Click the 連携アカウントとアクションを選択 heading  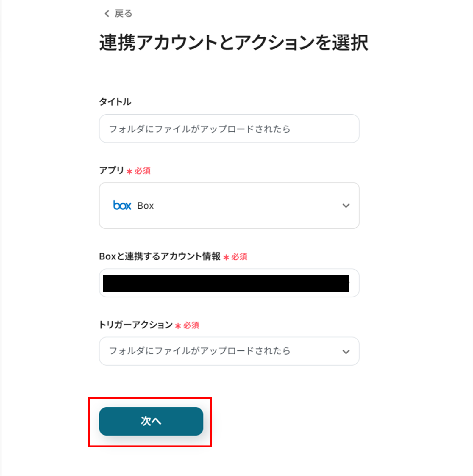coord(233,43)
